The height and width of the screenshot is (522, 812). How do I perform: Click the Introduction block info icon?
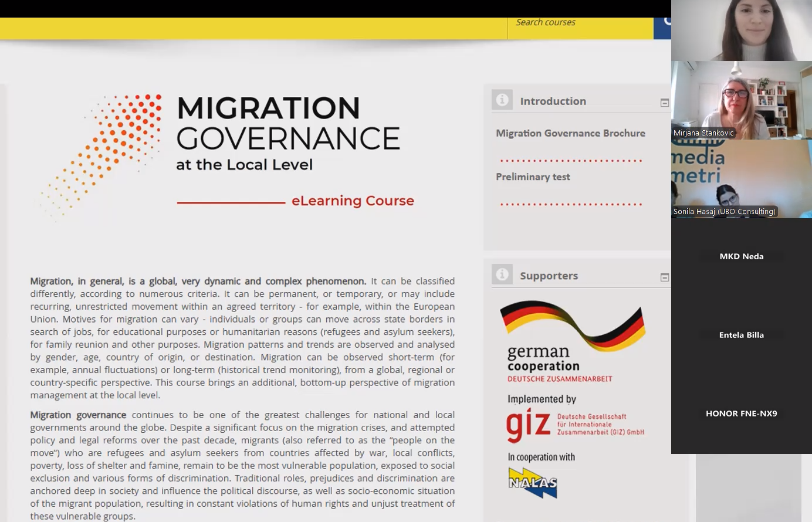pos(502,100)
